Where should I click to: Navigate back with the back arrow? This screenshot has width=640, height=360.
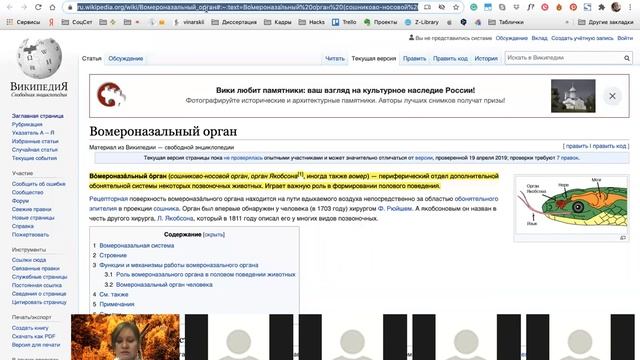click(10, 7)
